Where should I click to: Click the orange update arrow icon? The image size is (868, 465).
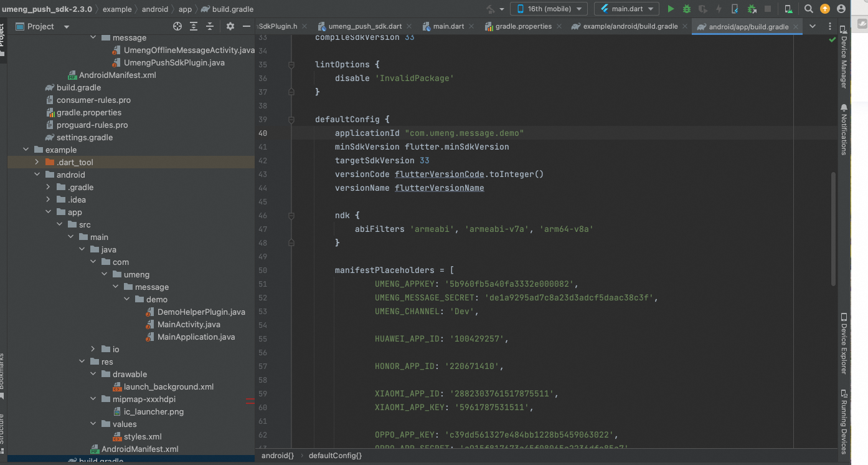[825, 9]
